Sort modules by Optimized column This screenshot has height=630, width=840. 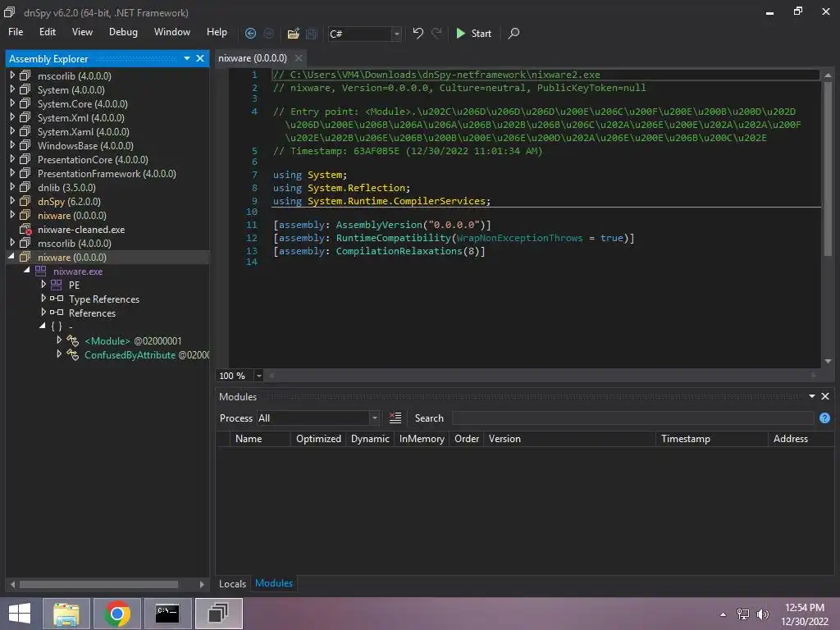(318, 439)
